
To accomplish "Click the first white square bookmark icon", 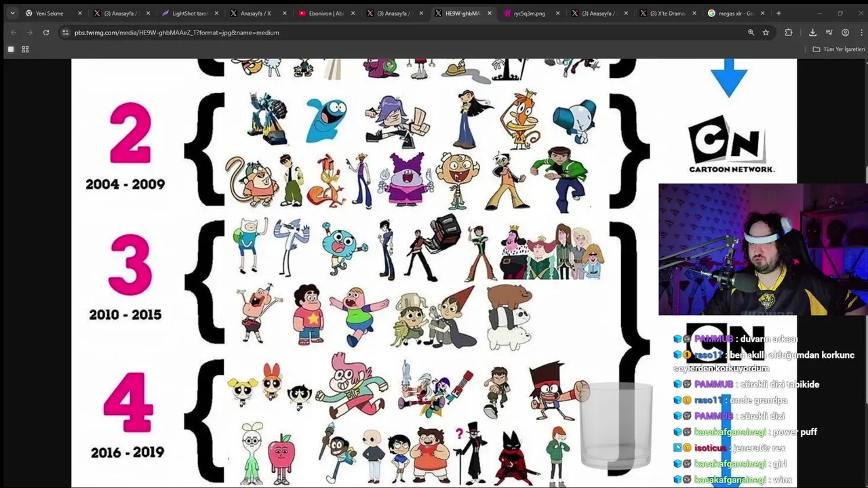I will pos(11,49).
